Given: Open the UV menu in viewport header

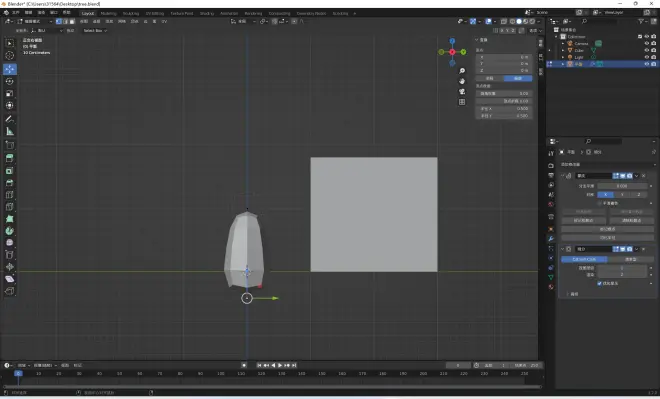Looking at the screenshot, I should tap(164, 21).
